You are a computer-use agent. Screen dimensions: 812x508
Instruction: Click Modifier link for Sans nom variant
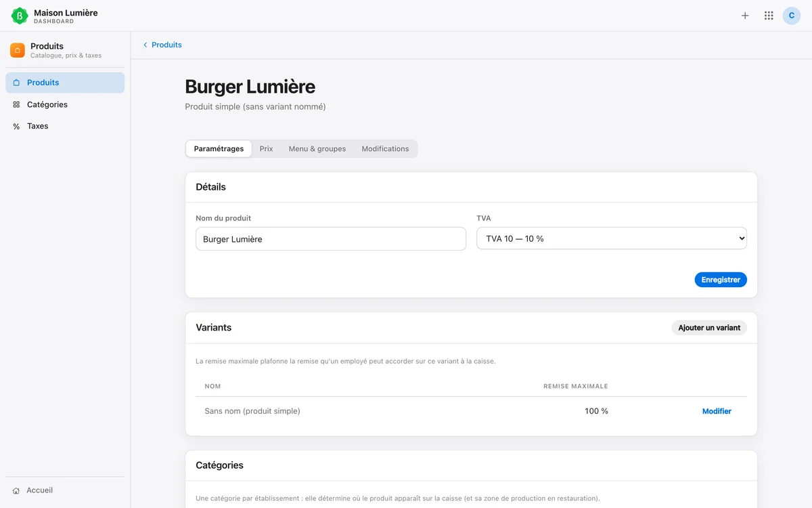pyautogui.click(x=717, y=411)
